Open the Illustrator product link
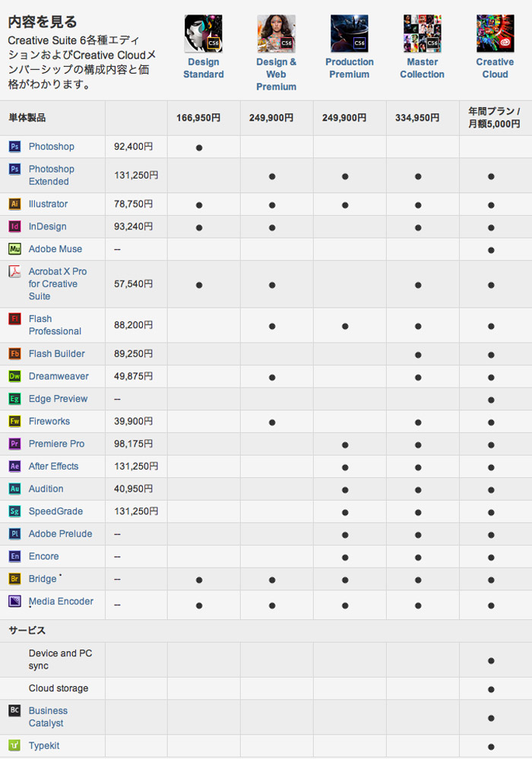Image resolution: width=532 pixels, height=759 pixels. pyautogui.click(x=48, y=204)
